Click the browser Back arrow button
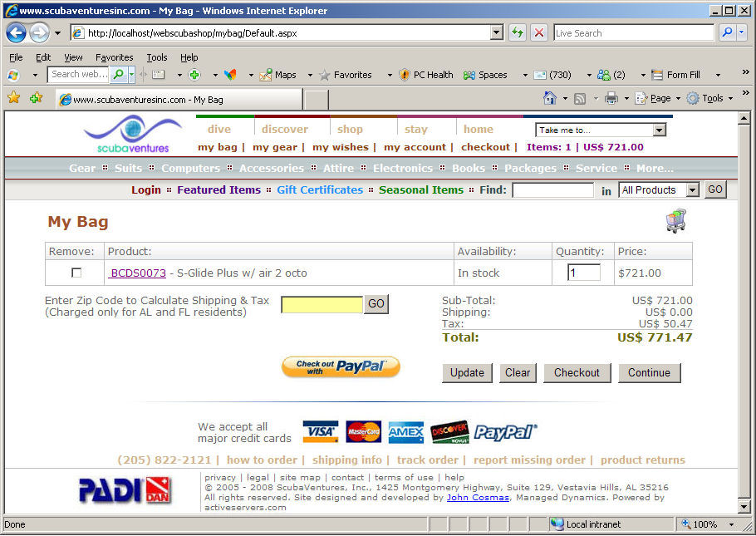 click(x=16, y=32)
